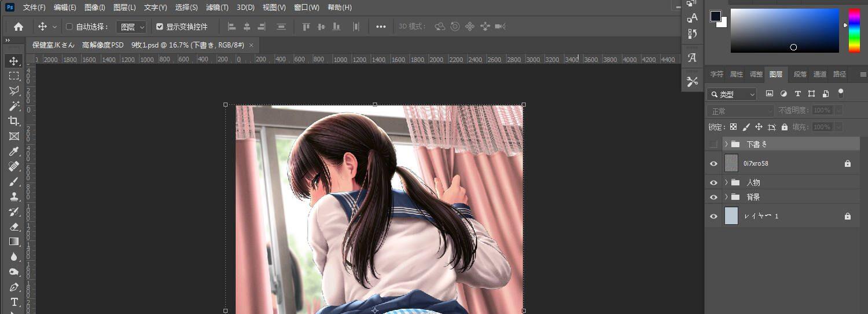Switch to the 属性 panel tab

[736, 74]
